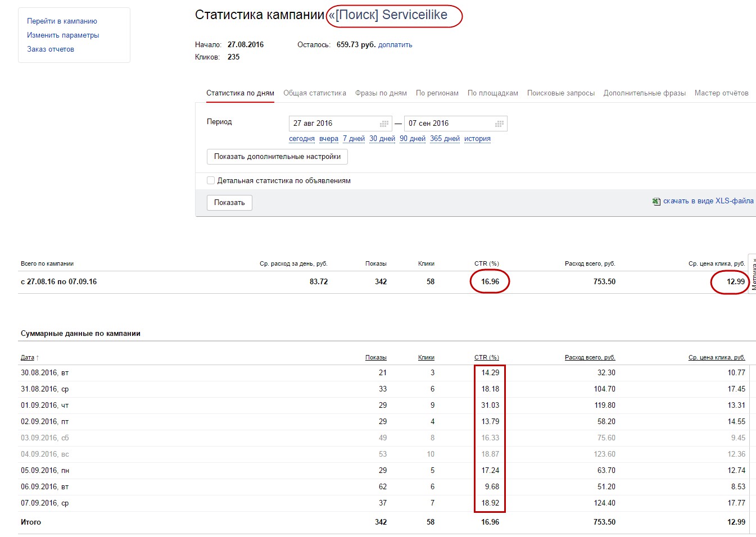Open the Поисковые запросы tab

(x=561, y=93)
